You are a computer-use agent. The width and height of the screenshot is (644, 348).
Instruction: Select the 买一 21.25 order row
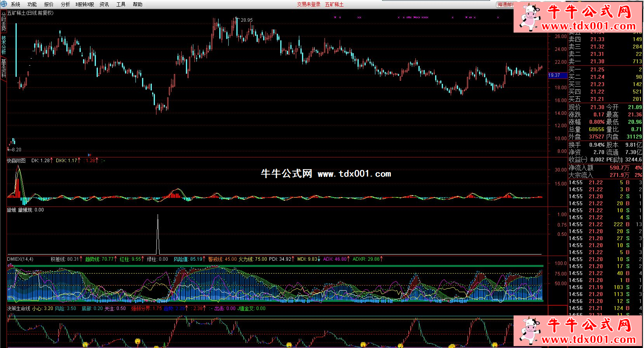point(605,69)
